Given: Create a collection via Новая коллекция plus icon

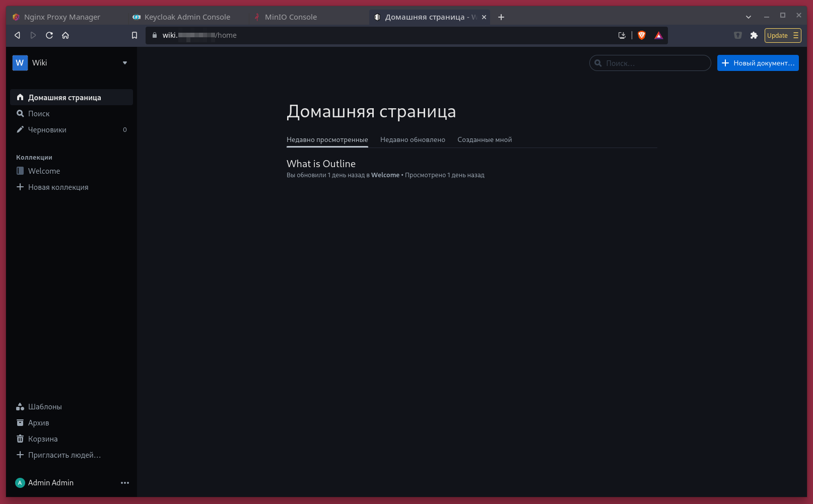Looking at the screenshot, I should pos(20,187).
